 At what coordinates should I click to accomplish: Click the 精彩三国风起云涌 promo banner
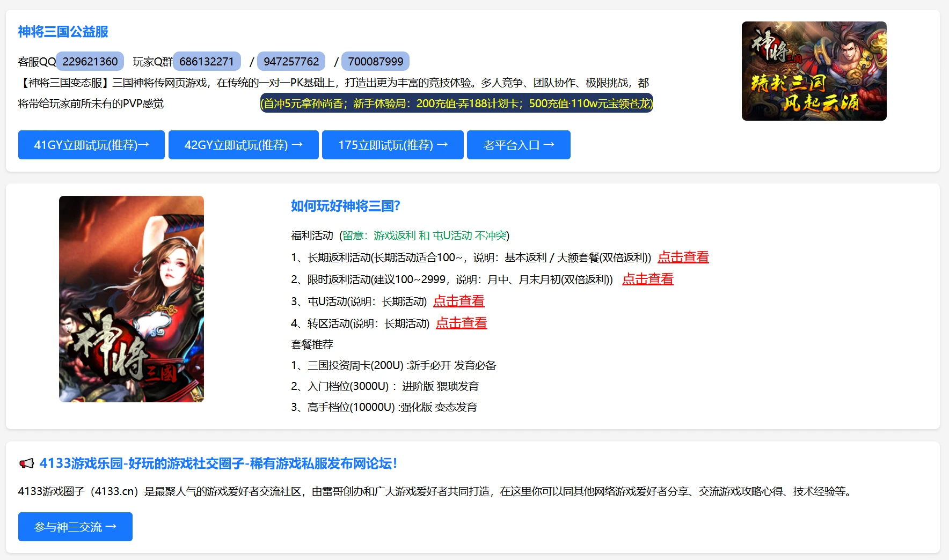[814, 71]
